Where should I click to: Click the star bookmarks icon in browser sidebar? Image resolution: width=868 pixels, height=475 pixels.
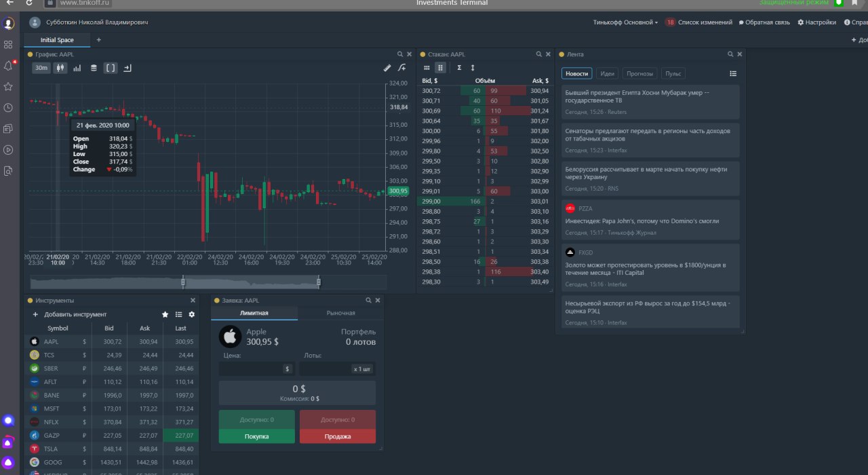8,87
